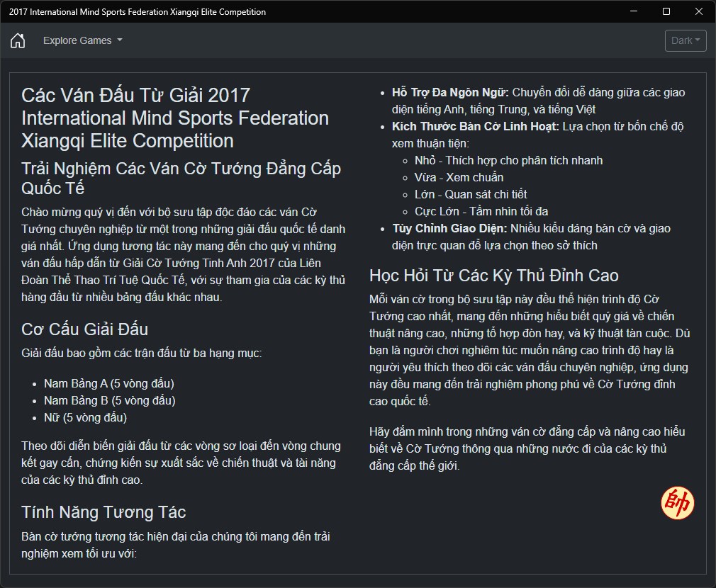Click the main 'Các Ván Đấu Từ Giải 2017' title
The image size is (716, 588).
[175, 118]
